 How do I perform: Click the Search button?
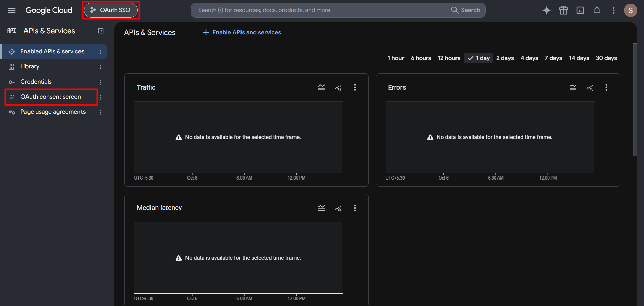(466, 10)
